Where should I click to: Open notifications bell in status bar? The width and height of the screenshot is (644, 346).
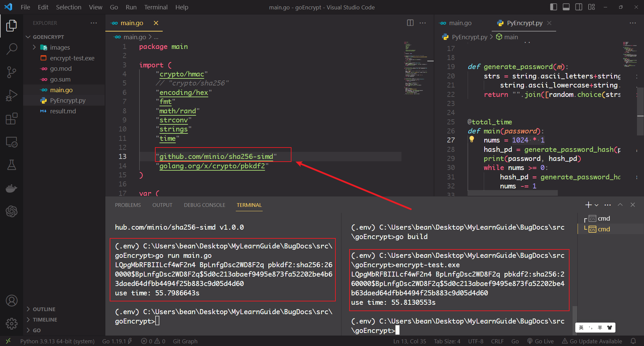click(633, 341)
